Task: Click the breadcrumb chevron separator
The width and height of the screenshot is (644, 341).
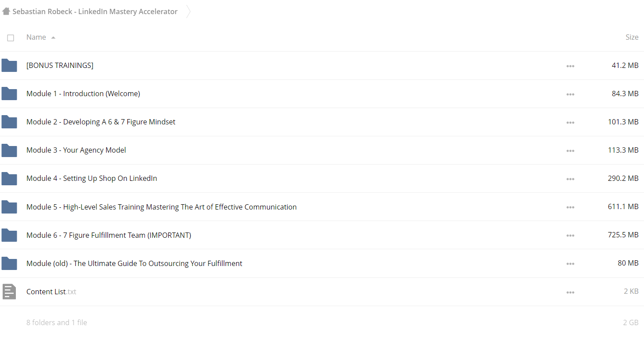Action: pyautogui.click(x=188, y=11)
